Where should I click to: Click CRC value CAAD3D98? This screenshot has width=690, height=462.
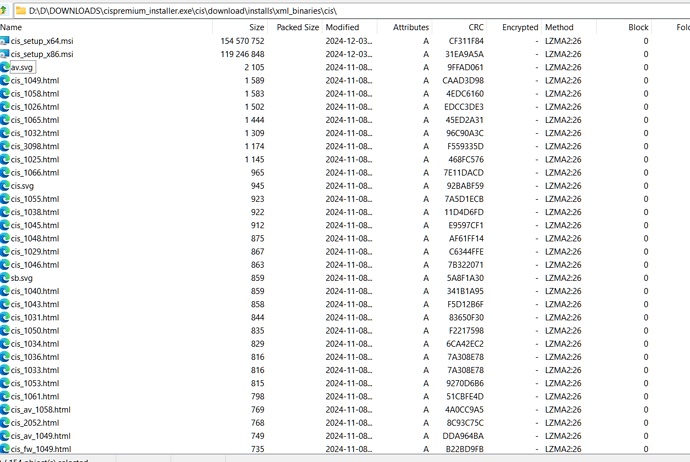pyautogui.click(x=463, y=81)
